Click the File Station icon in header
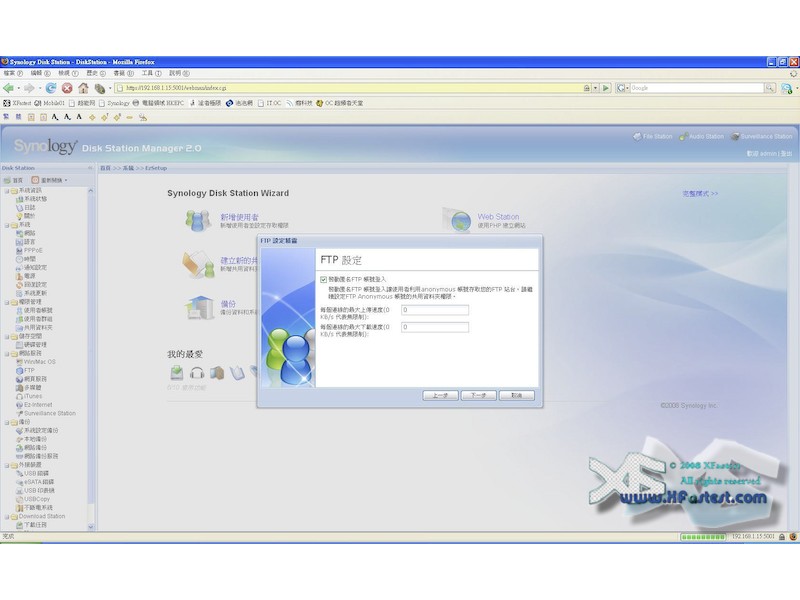 tap(637, 137)
